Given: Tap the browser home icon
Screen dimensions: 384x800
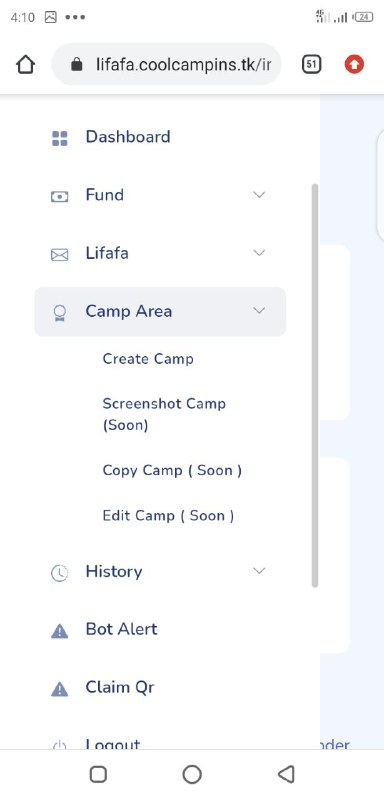Looking at the screenshot, I should click(25, 64).
